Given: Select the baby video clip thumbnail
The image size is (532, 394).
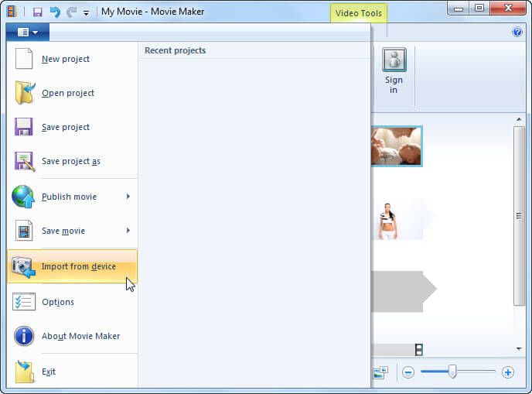Looking at the screenshot, I should [x=396, y=146].
